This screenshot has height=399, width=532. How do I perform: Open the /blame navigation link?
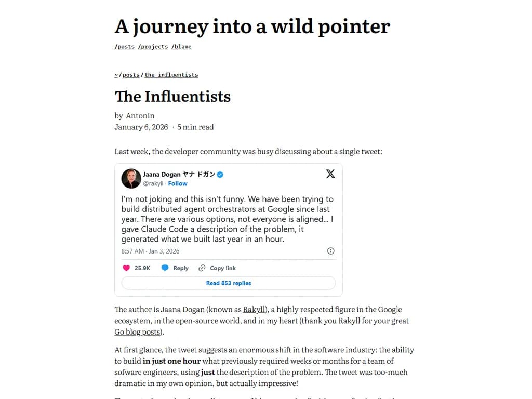pos(181,47)
